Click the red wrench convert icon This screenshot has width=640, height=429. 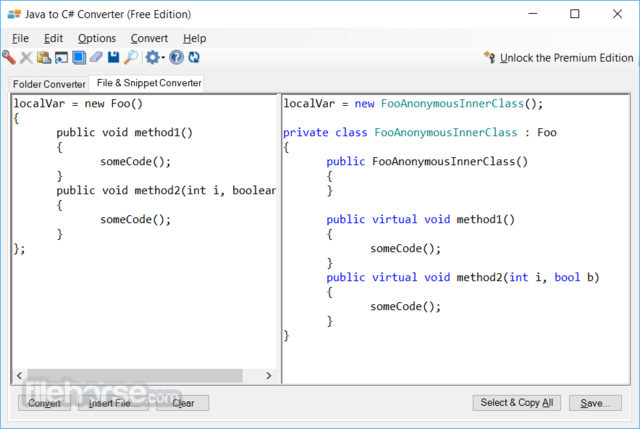(x=9, y=58)
